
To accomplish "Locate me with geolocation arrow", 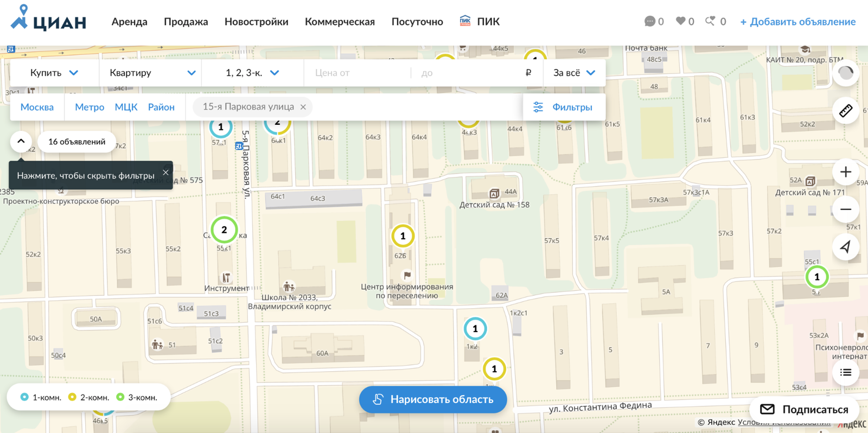I will point(845,247).
